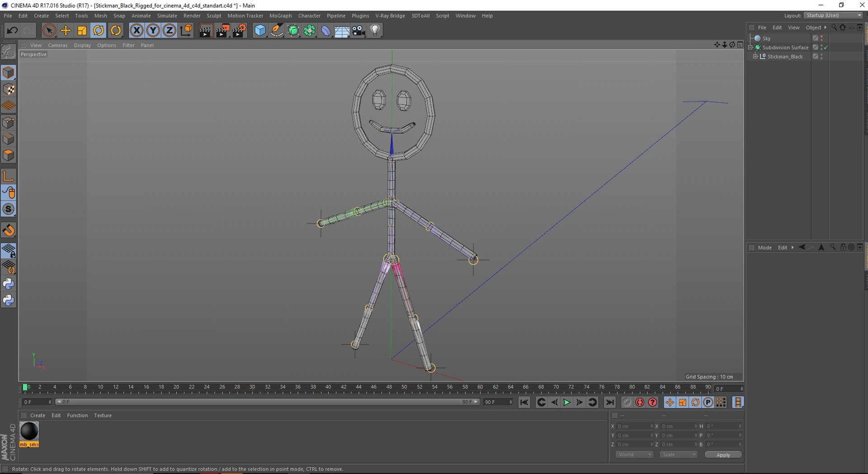Expand the Stickman_Black tree item
The width and height of the screenshot is (868, 474).
pyautogui.click(x=755, y=56)
